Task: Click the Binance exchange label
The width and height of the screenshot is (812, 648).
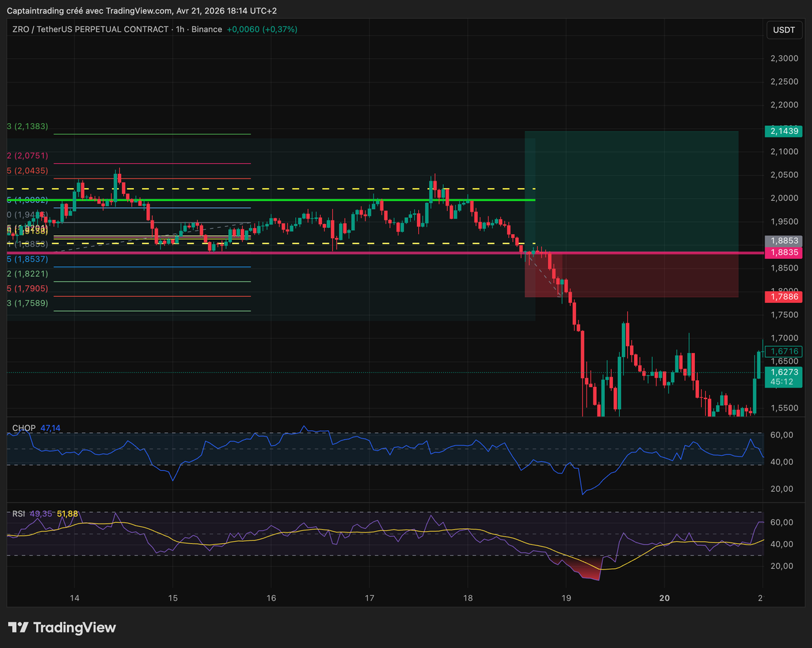Action: (x=206, y=29)
